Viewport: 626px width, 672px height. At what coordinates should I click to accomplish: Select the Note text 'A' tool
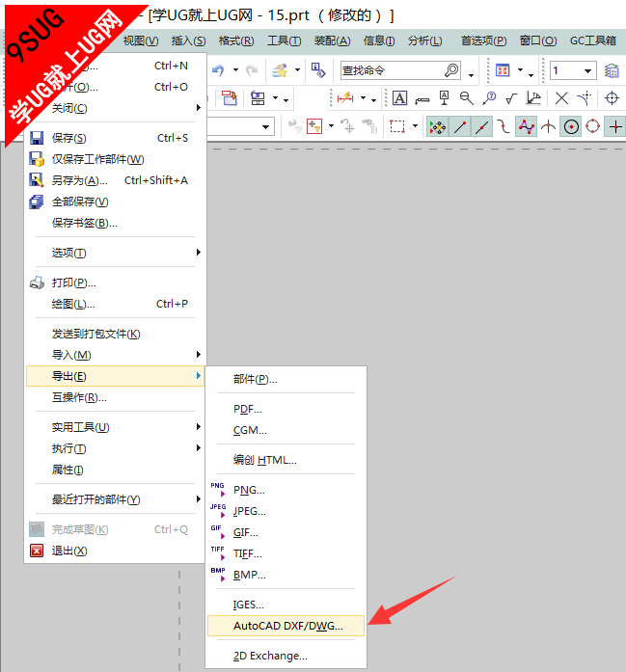(399, 98)
